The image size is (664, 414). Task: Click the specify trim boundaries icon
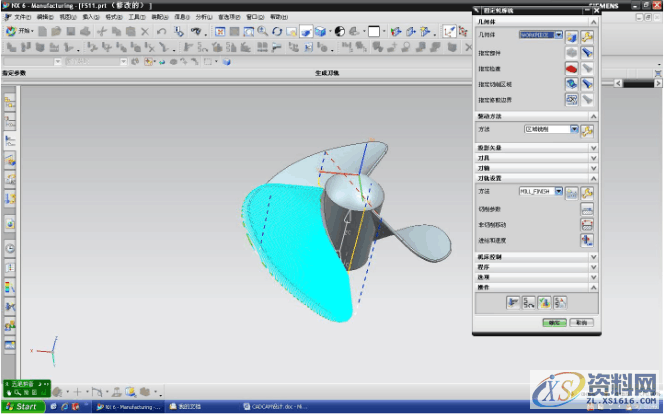pos(572,100)
